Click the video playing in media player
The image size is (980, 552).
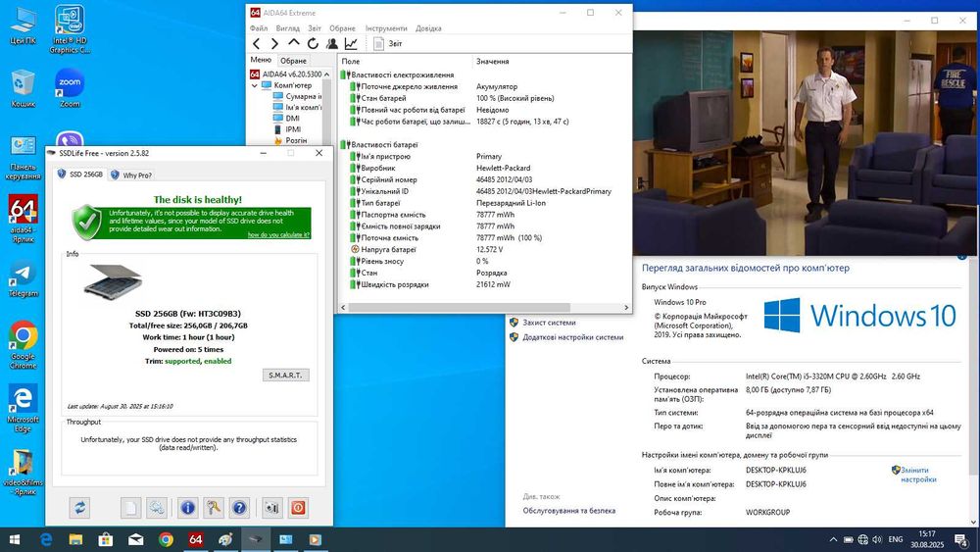click(805, 142)
